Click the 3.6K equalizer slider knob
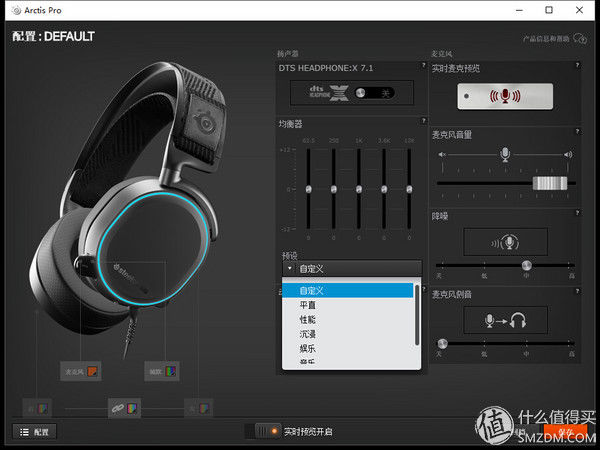 384,189
